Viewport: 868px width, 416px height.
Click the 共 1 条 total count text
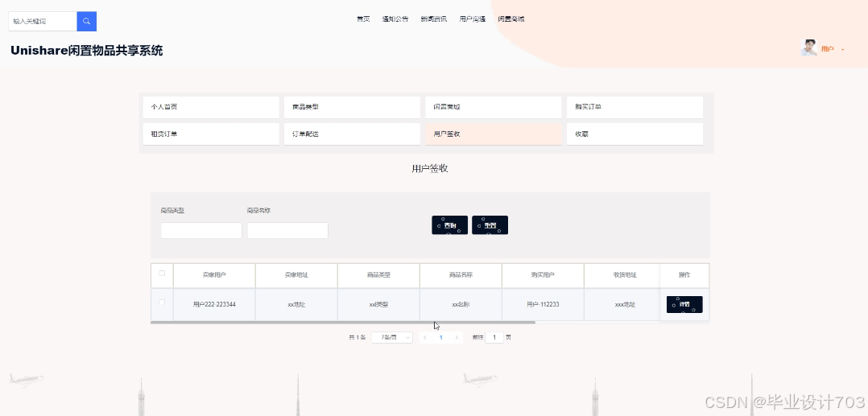(357, 337)
